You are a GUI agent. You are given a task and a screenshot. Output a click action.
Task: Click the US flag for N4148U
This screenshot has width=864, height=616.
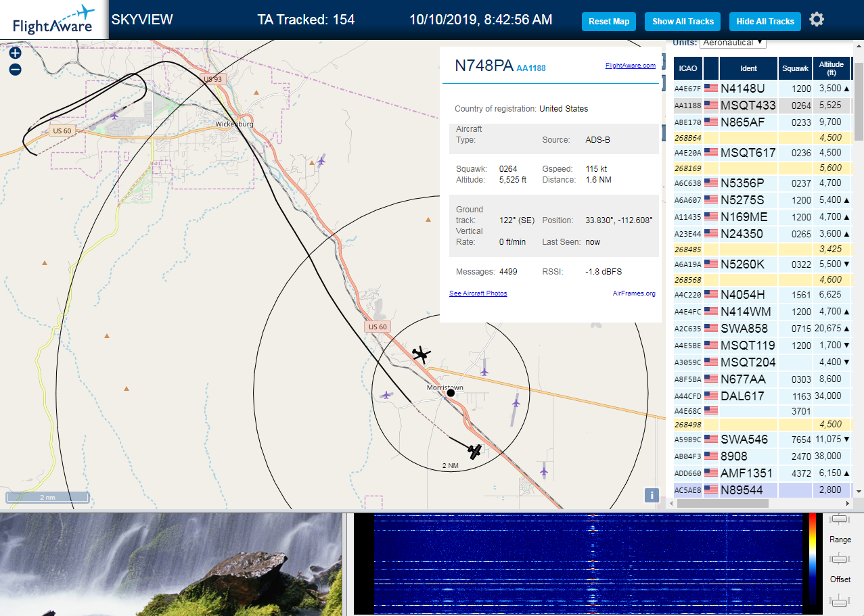click(x=711, y=88)
